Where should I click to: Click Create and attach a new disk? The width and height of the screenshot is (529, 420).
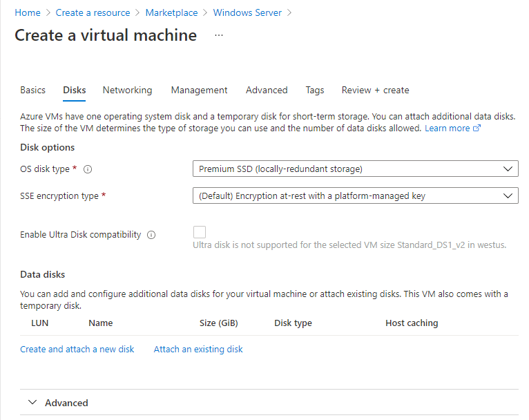click(77, 349)
